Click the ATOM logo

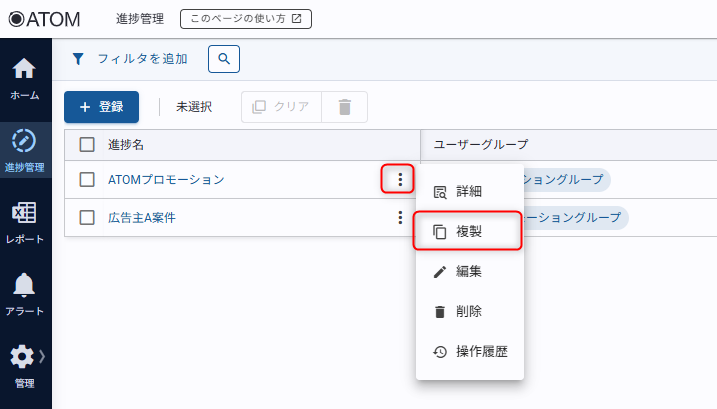tap(44, 18)
